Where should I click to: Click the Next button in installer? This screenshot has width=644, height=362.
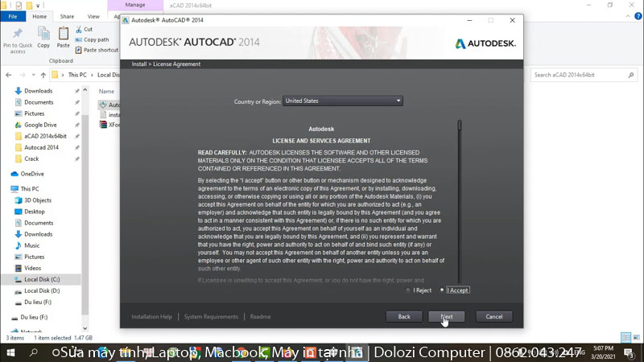pos(447,316)
